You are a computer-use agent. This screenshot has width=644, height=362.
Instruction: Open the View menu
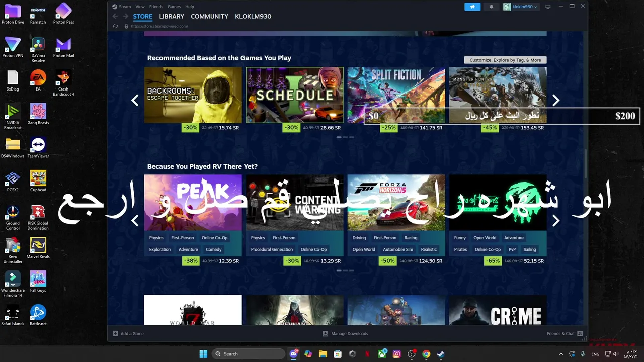point(140,7)
